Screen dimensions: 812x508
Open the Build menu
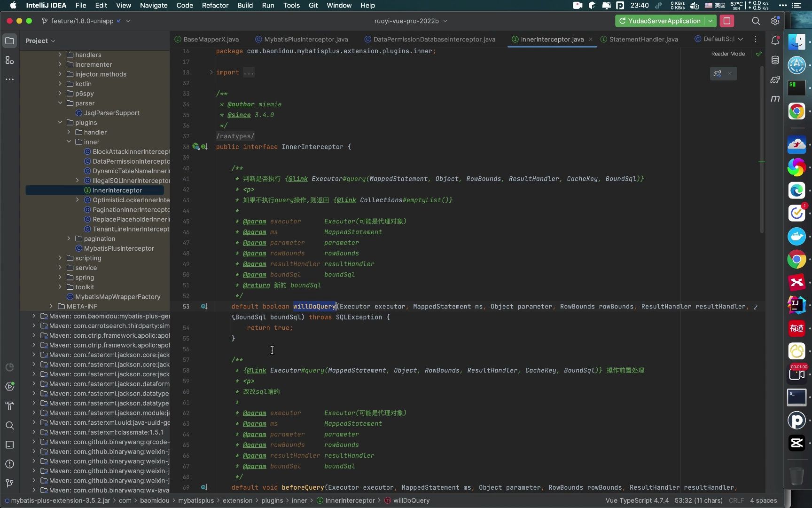tap(245, 6)
